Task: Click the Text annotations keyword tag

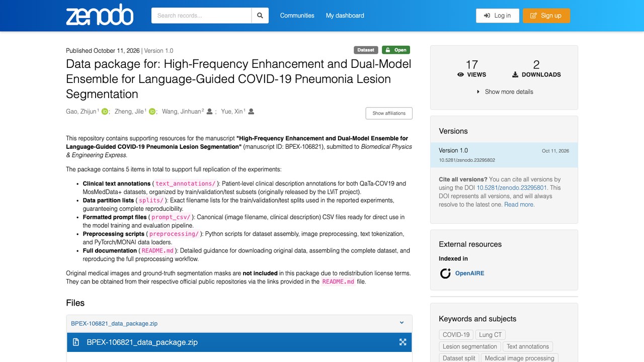Action: (x=528, y=346)
